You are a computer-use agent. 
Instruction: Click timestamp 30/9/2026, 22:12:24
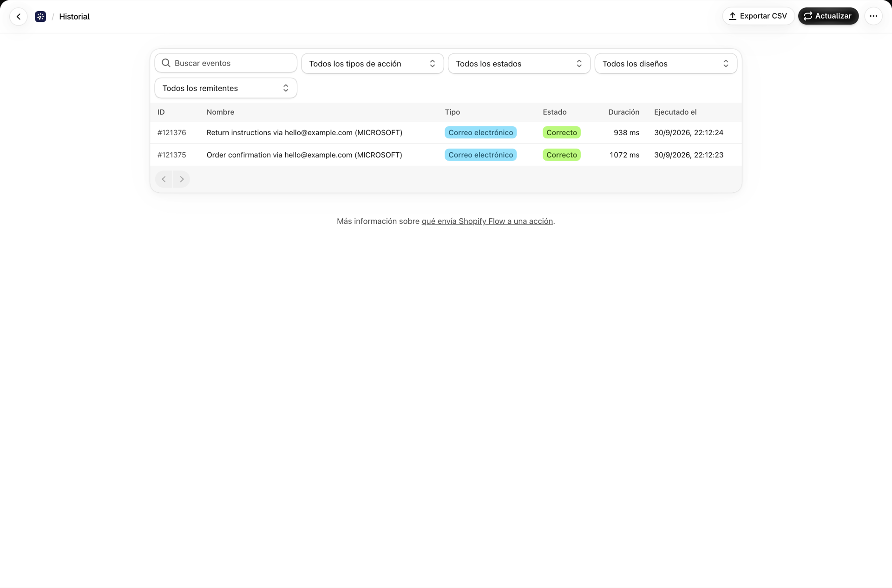689,133
